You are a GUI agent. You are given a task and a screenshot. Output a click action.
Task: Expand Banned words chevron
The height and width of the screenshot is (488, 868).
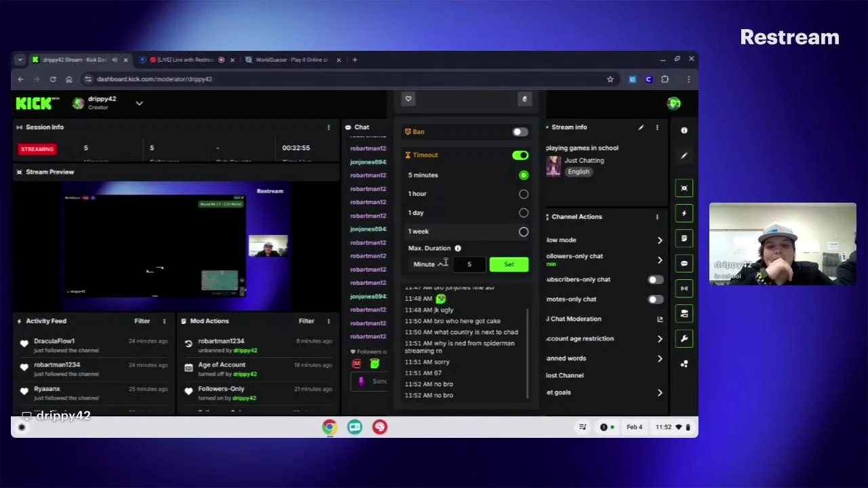pos(660,359)
